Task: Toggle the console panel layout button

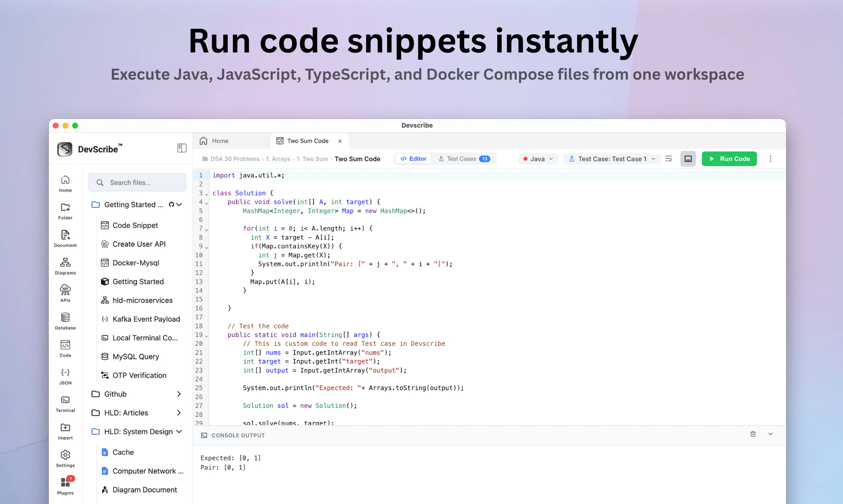Action: 688,159
